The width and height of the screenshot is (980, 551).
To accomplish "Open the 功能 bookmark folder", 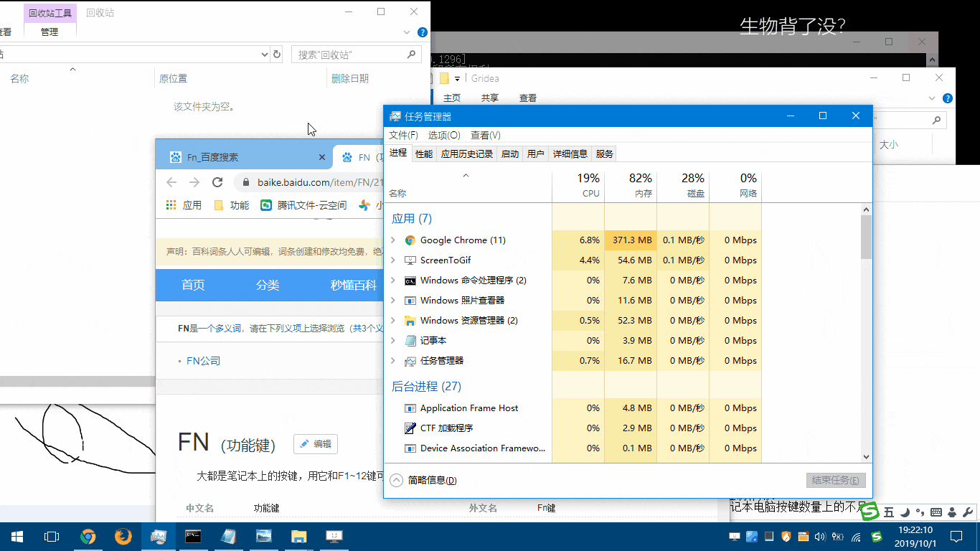I will [231, 205].
